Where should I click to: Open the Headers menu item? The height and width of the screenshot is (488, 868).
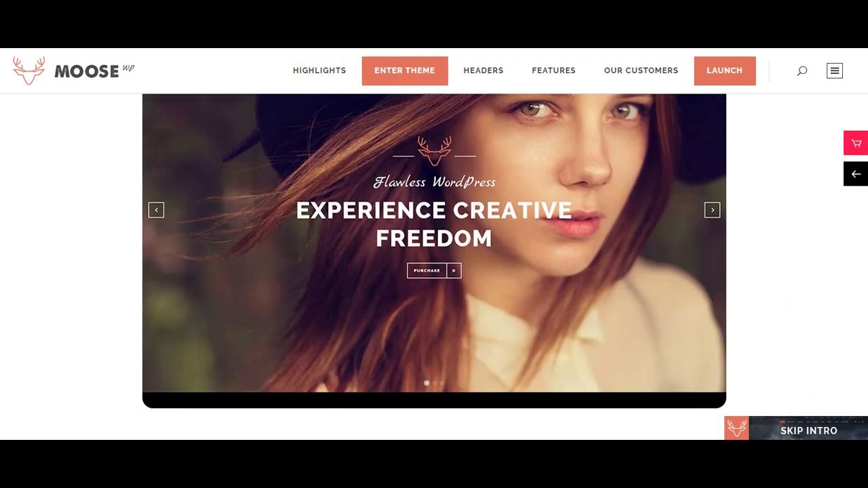[484, 70]
